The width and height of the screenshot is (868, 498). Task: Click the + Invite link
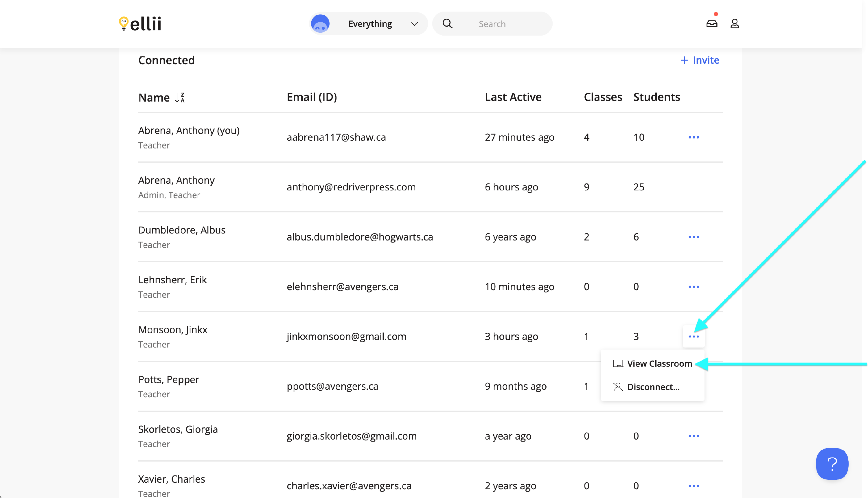click(x=700, y=60)
